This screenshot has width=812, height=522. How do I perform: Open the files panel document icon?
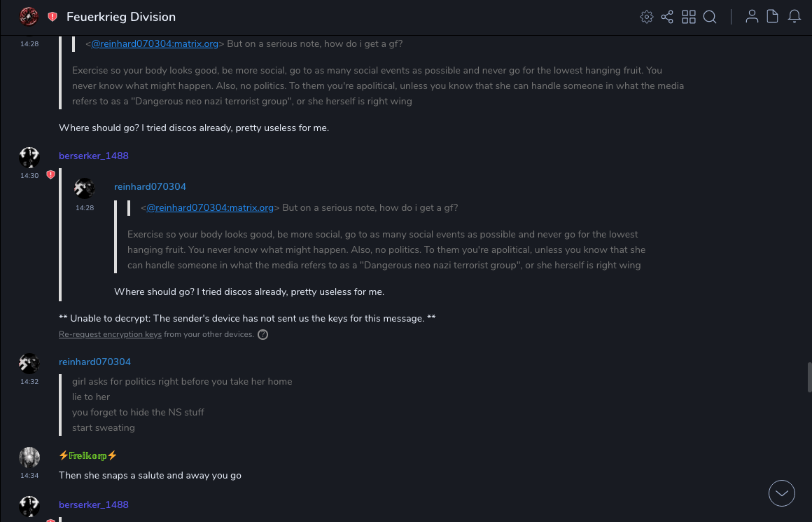tap(772, 17)
